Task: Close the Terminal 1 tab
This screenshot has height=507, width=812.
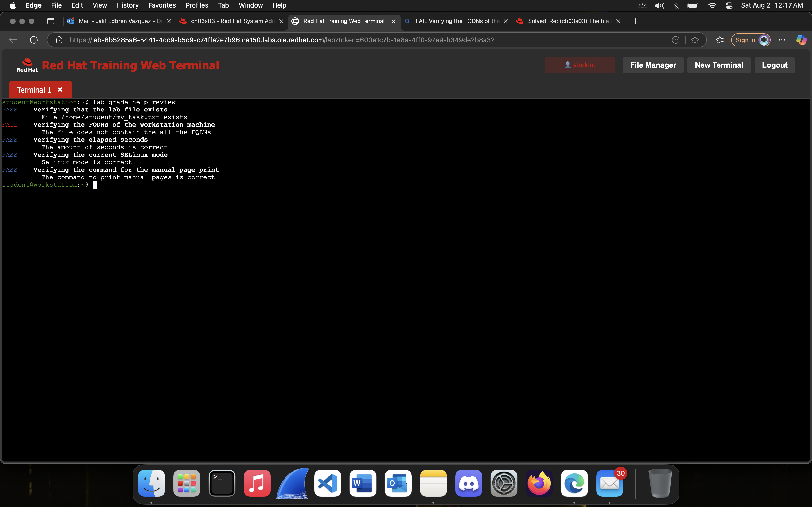Action: point(60,89)
